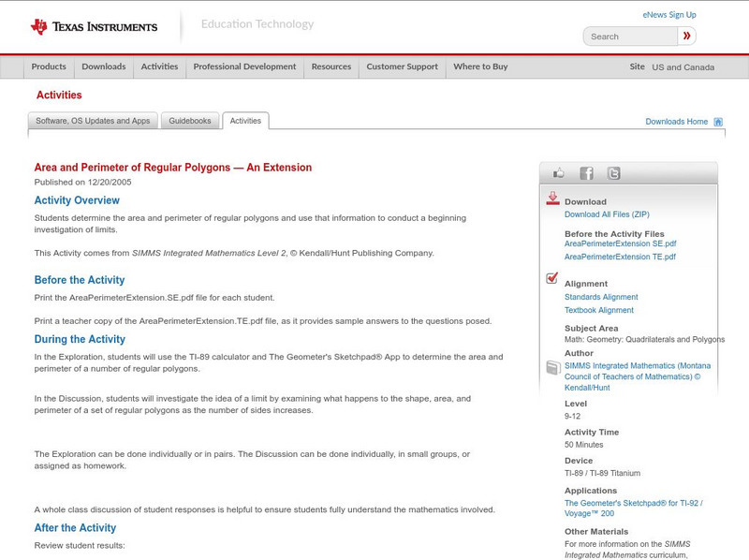Click the During the Activity heading
The image size is (749, 560).
coord(80,339)
